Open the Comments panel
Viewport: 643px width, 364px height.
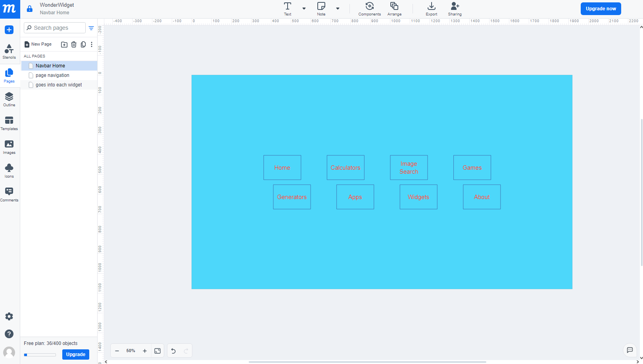click(x=9, y=194)
